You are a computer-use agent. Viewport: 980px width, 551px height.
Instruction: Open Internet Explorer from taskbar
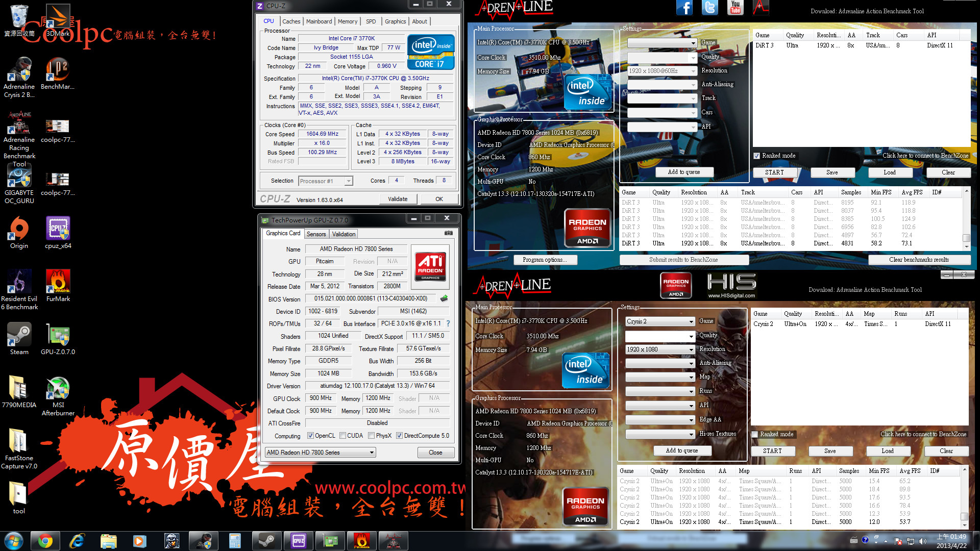click(77, 541)
